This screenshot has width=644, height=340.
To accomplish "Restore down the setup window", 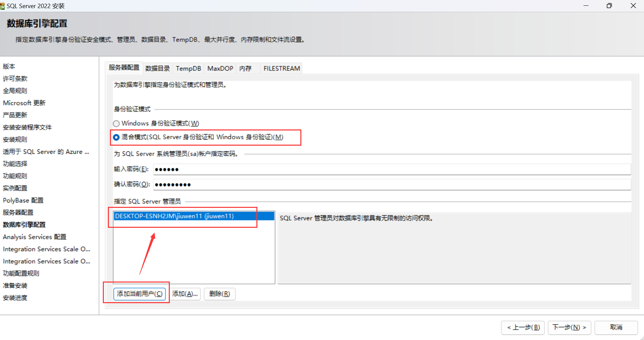I will pyautogui.click(x=609, y=6).
